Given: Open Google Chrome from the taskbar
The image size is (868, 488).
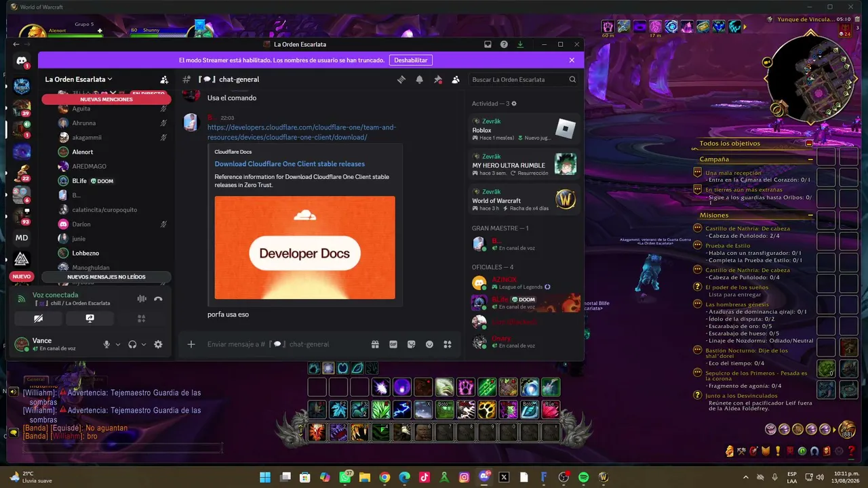Looking at the screenshot, I should (x=384, y=477).
